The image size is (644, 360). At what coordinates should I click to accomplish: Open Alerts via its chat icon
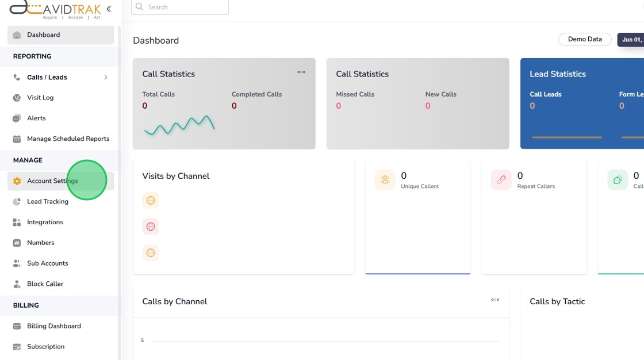[x=17, y=118]
